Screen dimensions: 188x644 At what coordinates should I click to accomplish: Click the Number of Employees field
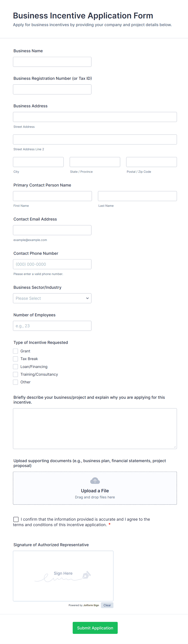coord(52,326)
